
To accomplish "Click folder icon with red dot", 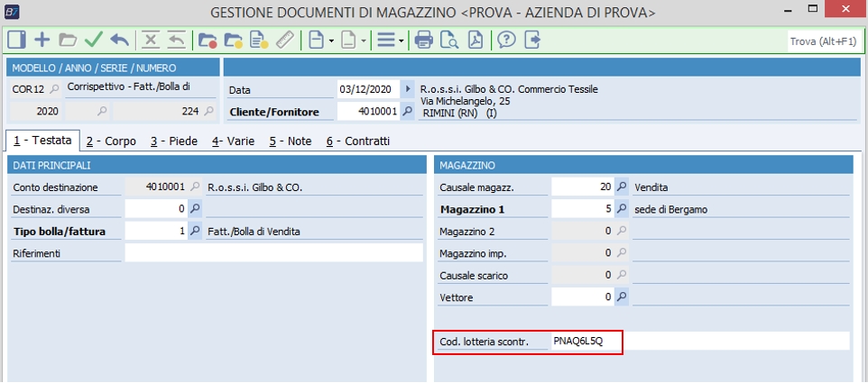I will [x=208, y=41].
